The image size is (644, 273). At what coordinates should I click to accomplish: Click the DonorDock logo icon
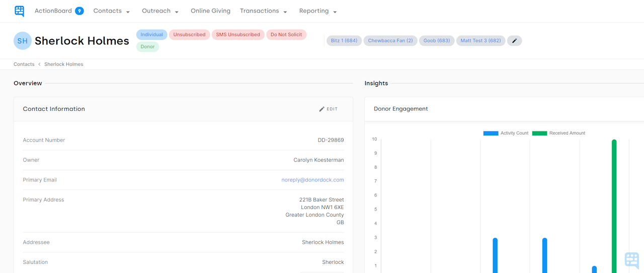20,11
